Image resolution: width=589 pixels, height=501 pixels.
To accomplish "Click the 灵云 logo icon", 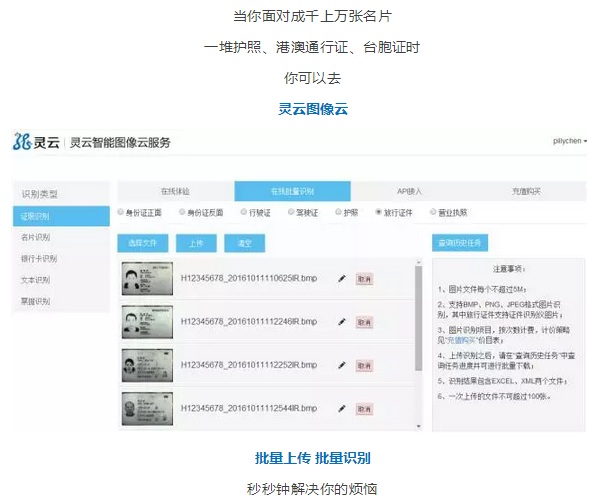I will click(x=22, y=141).
